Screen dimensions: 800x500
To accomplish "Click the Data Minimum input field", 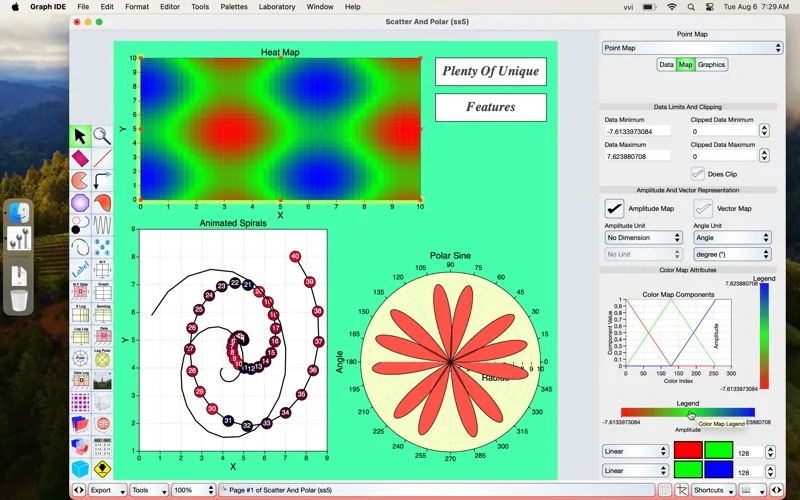I will [641, 131].
